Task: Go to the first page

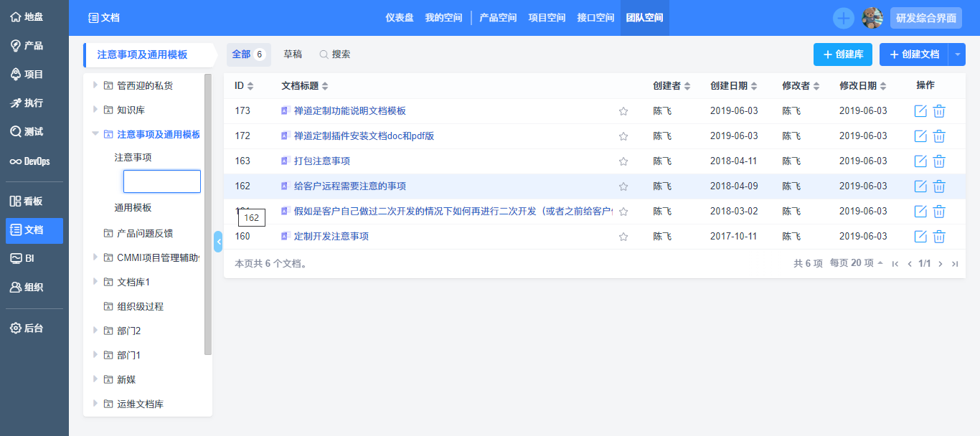Action: click(x=895, y=264)
